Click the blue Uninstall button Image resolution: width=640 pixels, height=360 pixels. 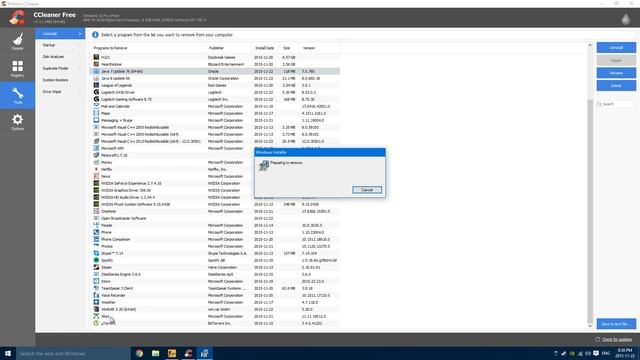click(616, 47)
